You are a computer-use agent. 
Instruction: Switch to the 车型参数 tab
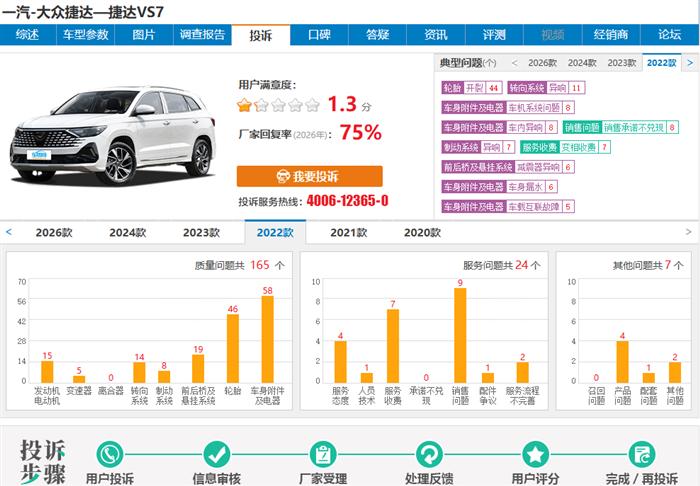[85, 35]
